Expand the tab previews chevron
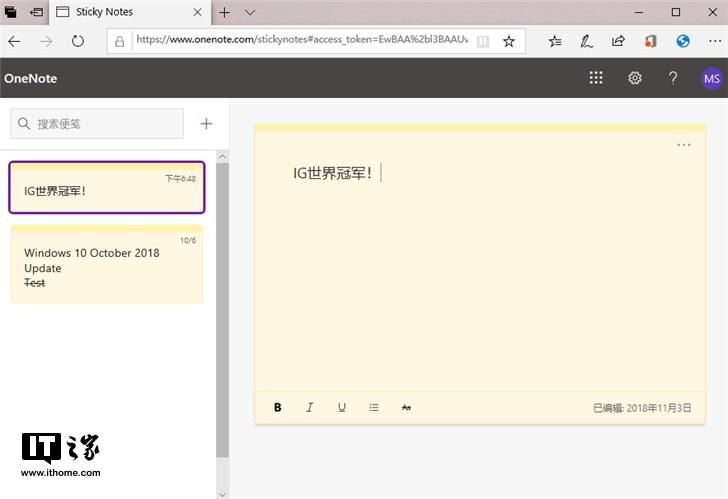The width and height of the screenshot is (728, 499). (250, 13)
